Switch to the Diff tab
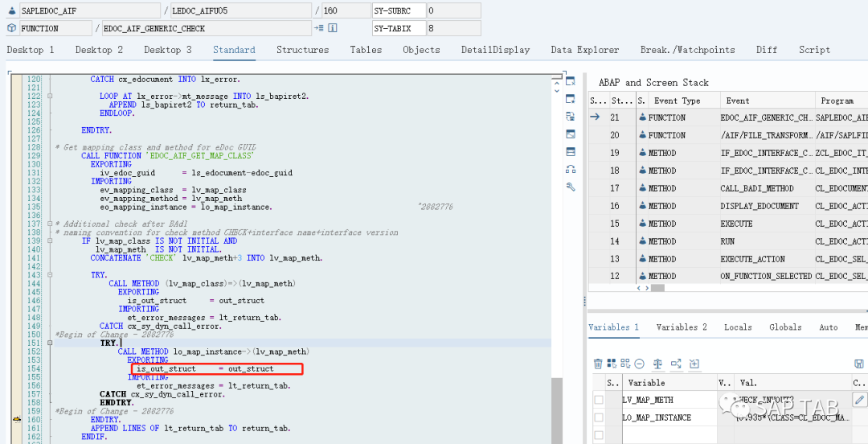Image resolution: width=868 pixels, height=444 pixels. [x=767, y=50]
